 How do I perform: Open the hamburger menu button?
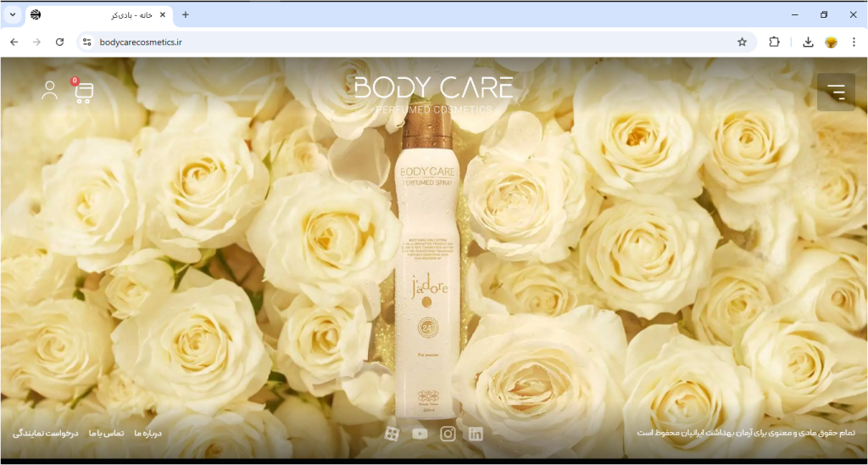(x=836, y=92)
